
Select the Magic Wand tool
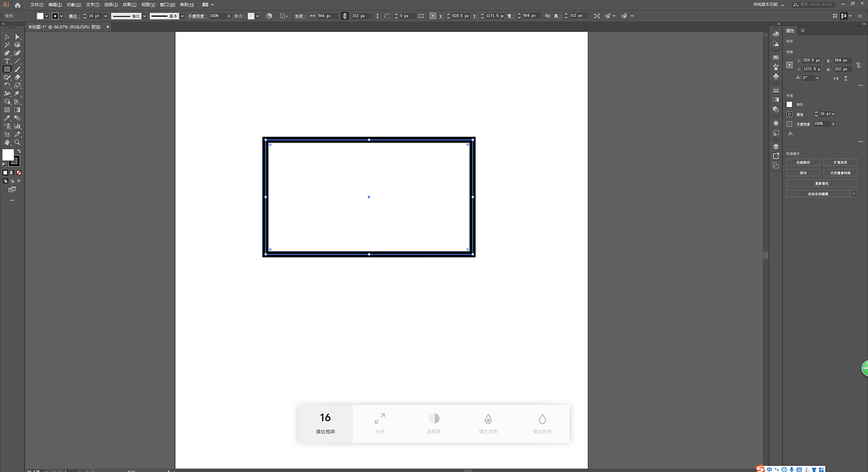click(7, 45)
